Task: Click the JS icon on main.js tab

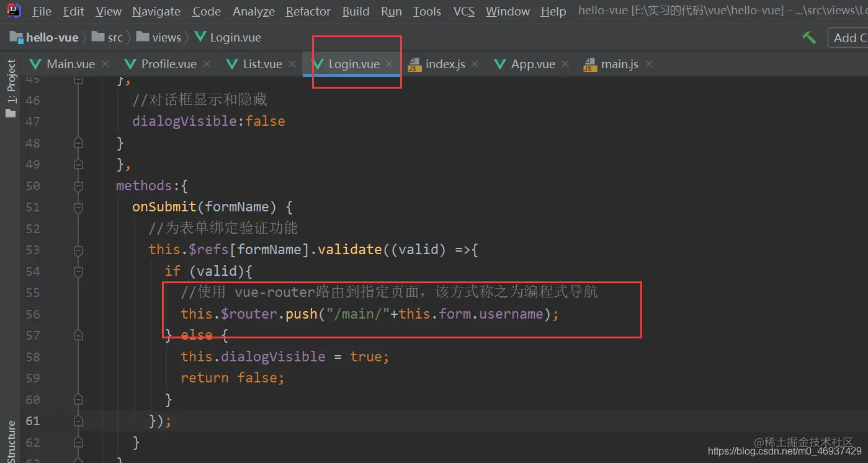Action: coord(590,64)
